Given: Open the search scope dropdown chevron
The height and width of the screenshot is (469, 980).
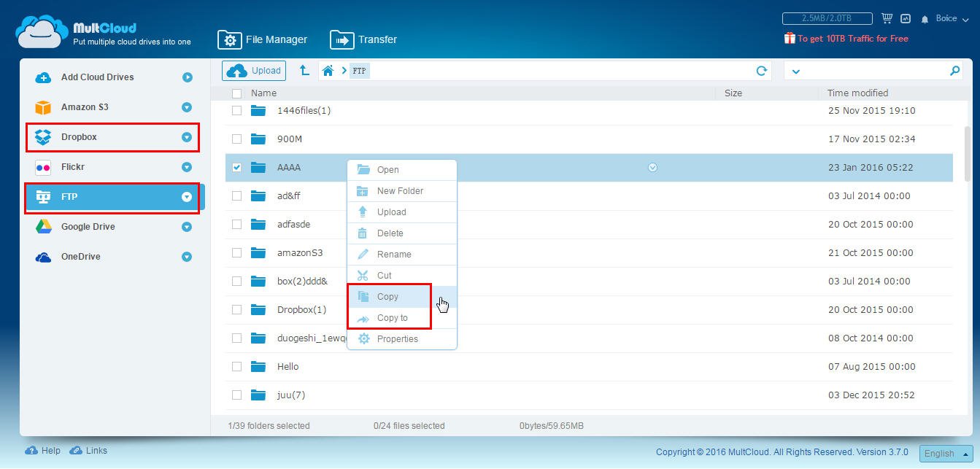Looking at the screenshot, I should (796, 71).
